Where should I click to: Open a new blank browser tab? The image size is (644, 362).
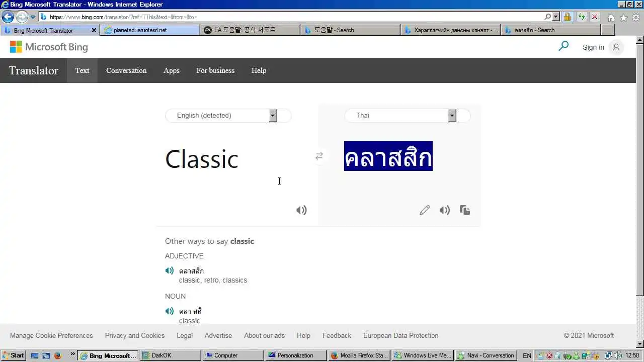coord(607,30)
